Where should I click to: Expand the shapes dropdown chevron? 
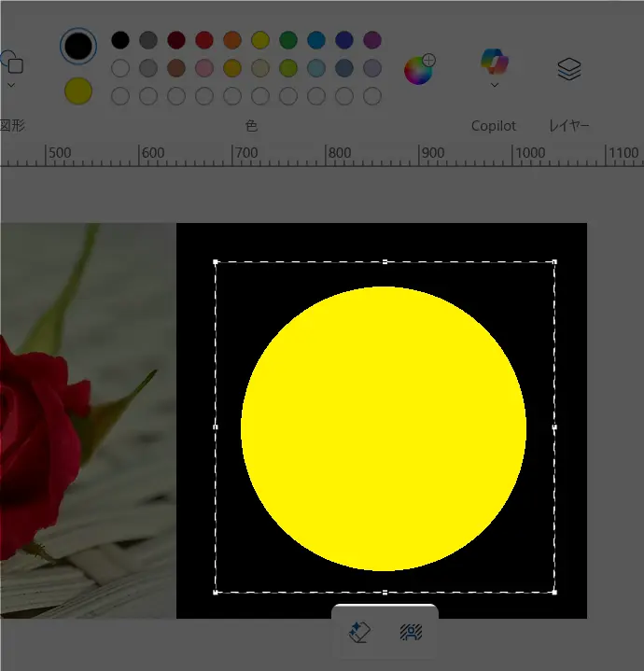pos(11,85)
